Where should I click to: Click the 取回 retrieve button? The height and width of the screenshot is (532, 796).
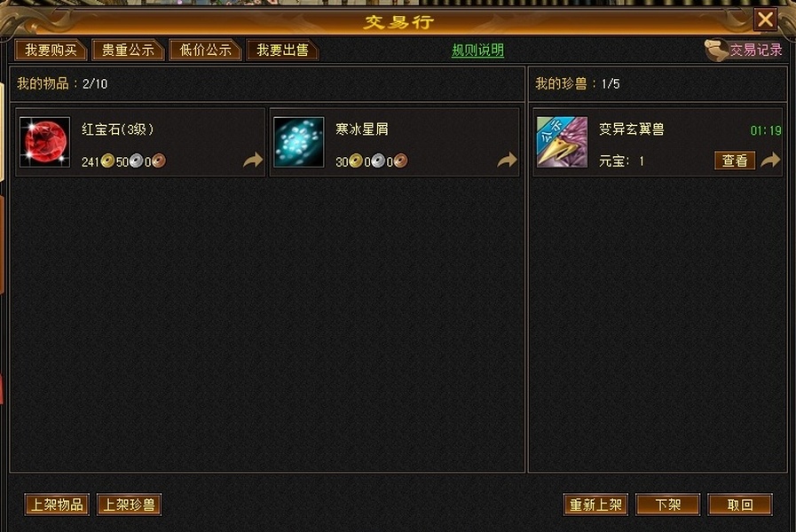740,505
